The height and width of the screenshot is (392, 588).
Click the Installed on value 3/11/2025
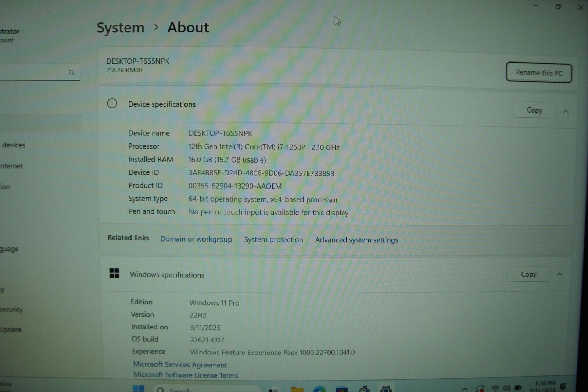coord(205,327)
